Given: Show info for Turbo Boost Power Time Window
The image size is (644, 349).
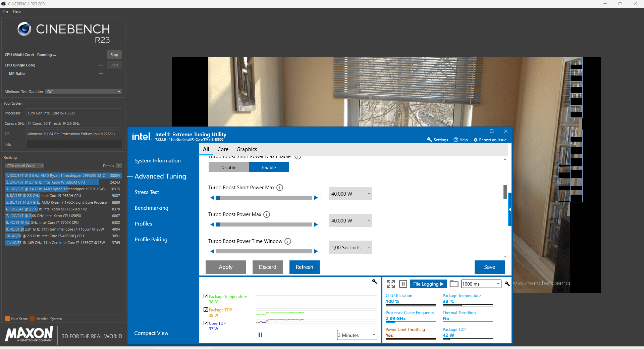Looking at the screenshot, I should (x=288, y=241).
